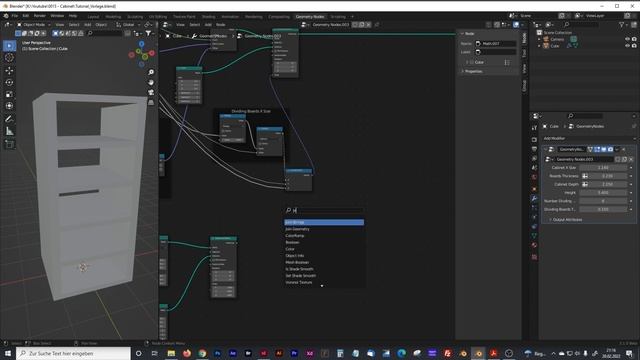This screenshot has width=640, height=360.
Task: Activate the Select Box tool
Action: click(9, 46)
